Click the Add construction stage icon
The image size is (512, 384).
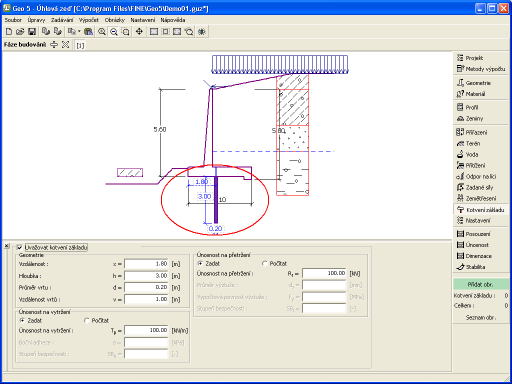(x=54, y=44)
